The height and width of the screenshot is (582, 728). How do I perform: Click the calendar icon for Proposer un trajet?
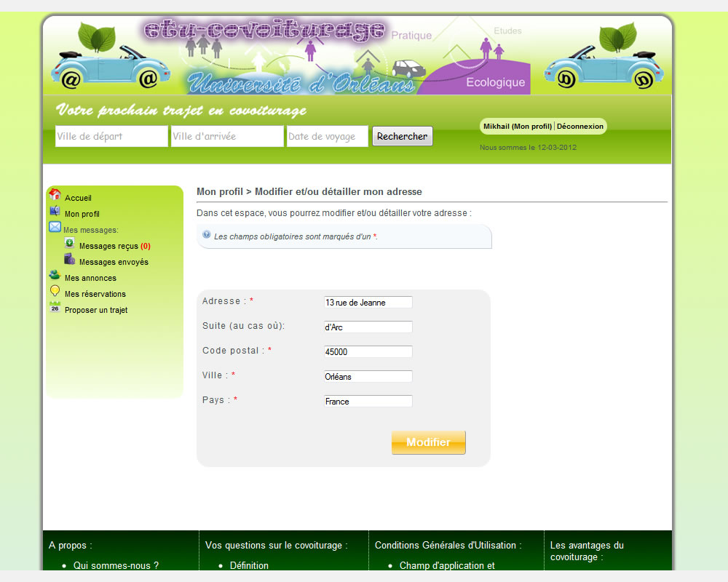pyautogui.click(x=55, y=307)
